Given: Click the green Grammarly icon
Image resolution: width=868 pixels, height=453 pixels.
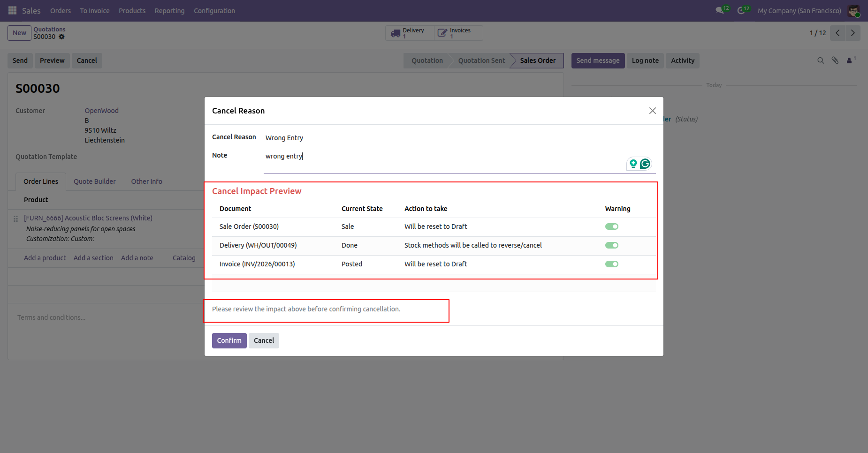Looking at the screenshot, I should pos(645,164).
